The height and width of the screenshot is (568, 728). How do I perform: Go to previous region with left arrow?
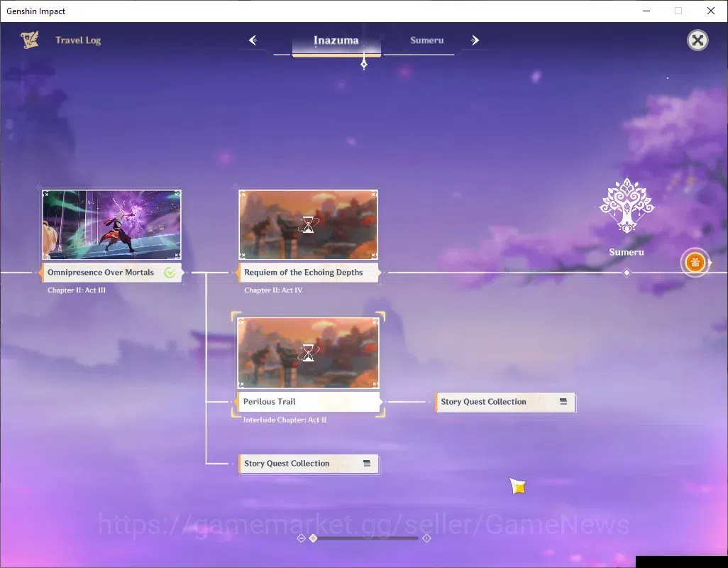click(x=253, y=40)
